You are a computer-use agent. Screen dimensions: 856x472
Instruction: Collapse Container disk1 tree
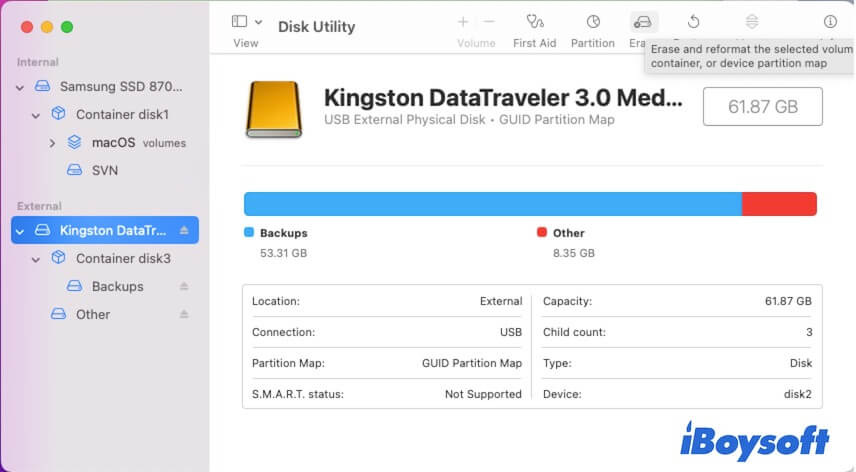(x=36, y=115)
